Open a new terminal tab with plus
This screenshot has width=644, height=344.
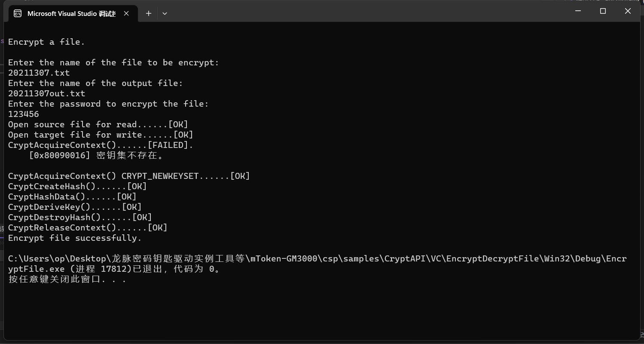coord(149,13)
